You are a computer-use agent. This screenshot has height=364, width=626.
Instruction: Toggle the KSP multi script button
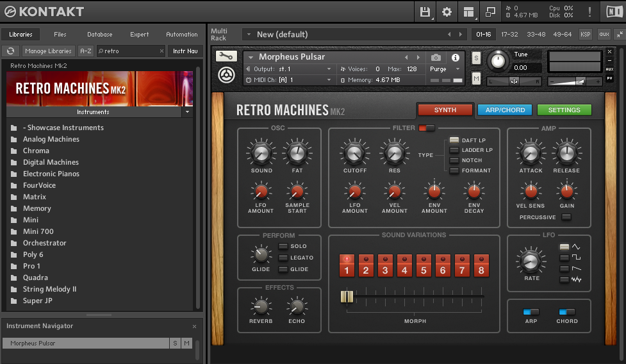pyautogui.click(x=585, y=35)
